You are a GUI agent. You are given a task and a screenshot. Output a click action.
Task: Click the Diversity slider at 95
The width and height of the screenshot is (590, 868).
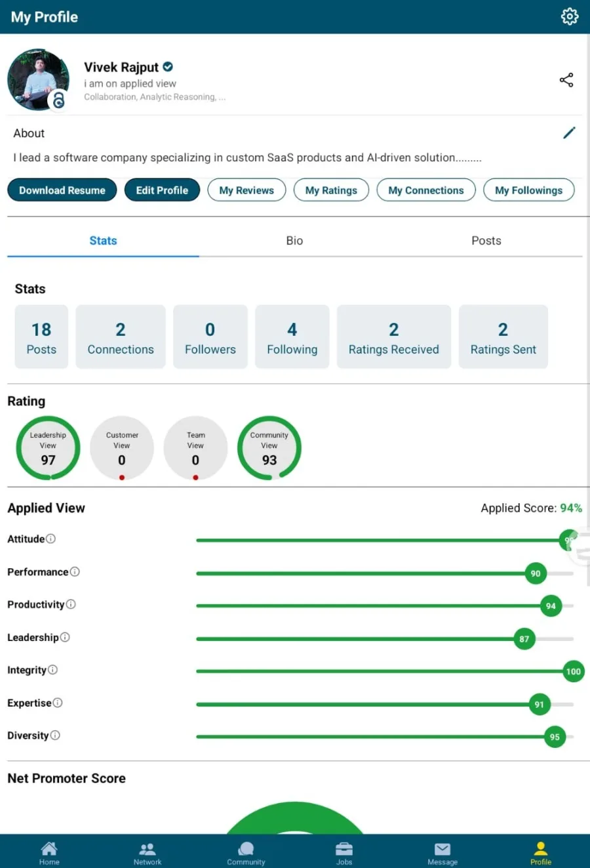coord(555,737)
